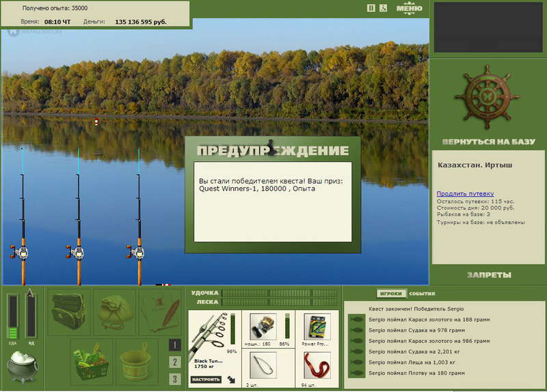Click the cooking pot icon
Viewport: 547px width, 392px height.
pyautogui.click(x=23, y=367)
